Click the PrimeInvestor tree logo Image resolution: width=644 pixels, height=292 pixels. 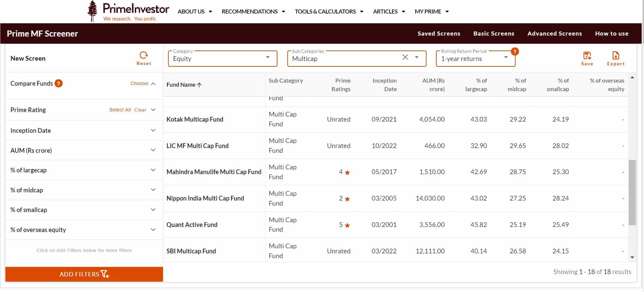[92, 11]
